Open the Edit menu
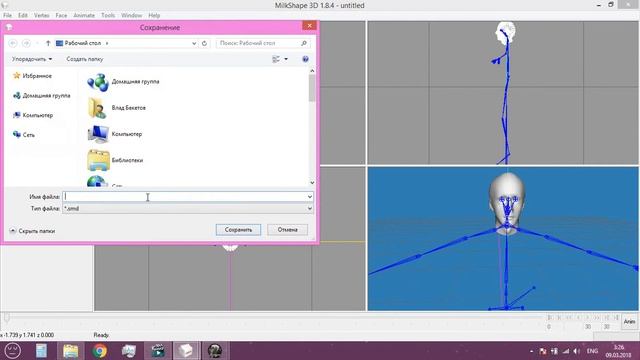 click(x=23, y=16)
